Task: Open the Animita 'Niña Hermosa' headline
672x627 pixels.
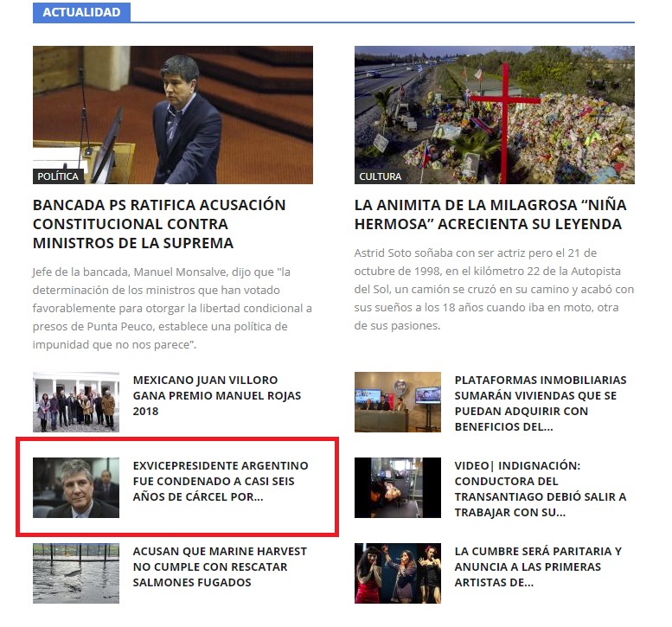Action: pos(490,214)
